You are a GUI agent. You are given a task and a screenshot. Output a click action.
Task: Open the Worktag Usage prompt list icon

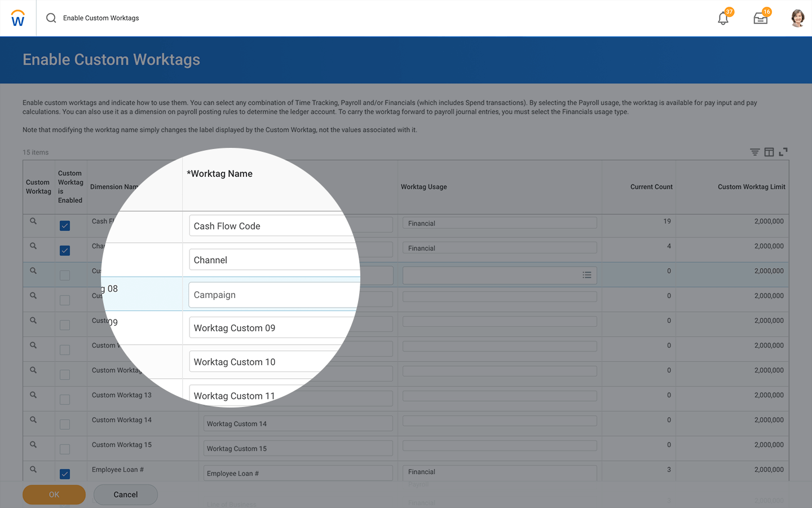[x=586, y=275]
